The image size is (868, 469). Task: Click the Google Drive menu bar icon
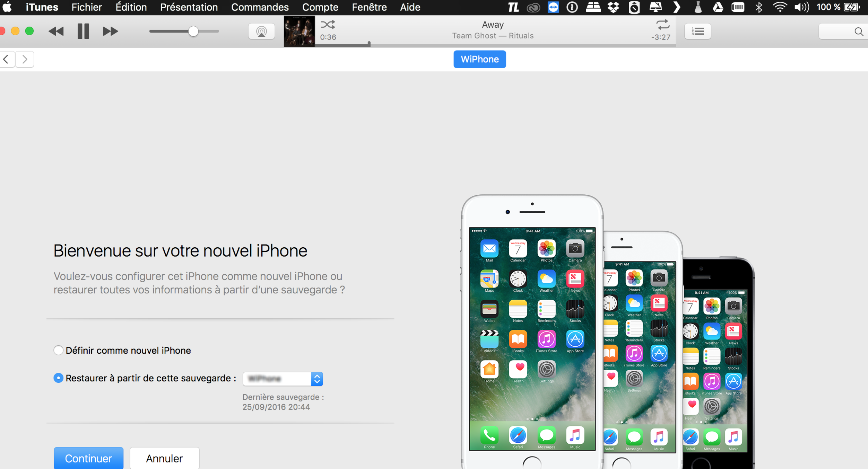coord(718,7)
